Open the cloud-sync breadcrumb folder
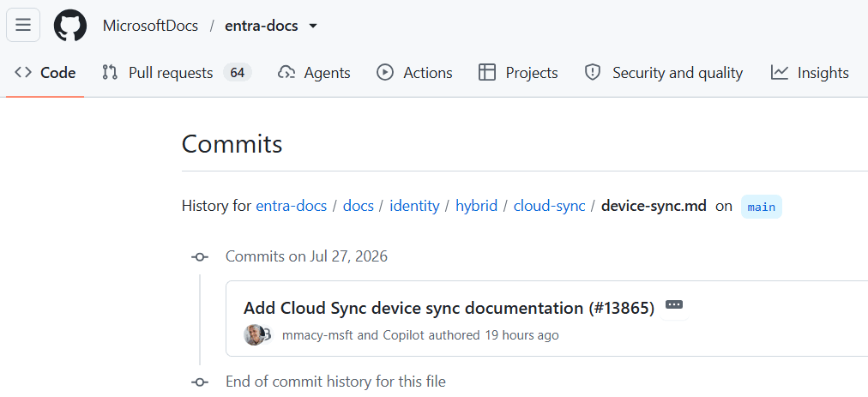 (x=549, y=207)
